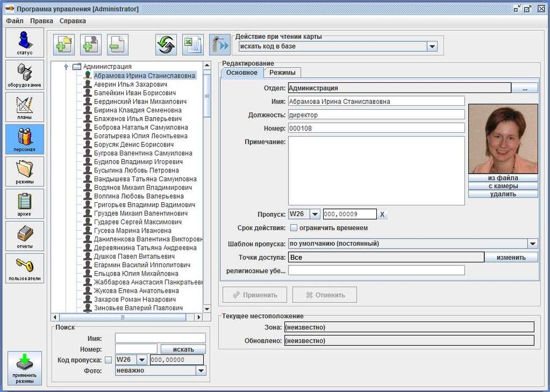This screenshot has height=392, width=550.
Task: Open the планы sidebar section
Action: click(x=25, y=107)
